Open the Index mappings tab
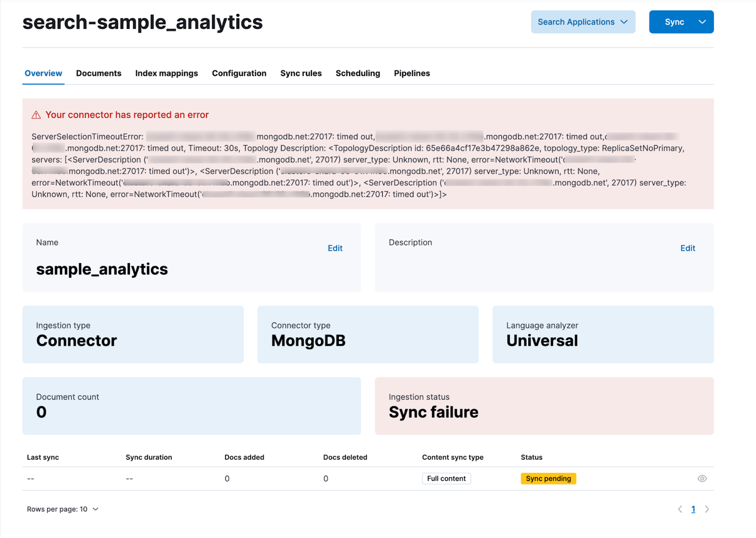 pyautogui.click(x=166, y=73)
